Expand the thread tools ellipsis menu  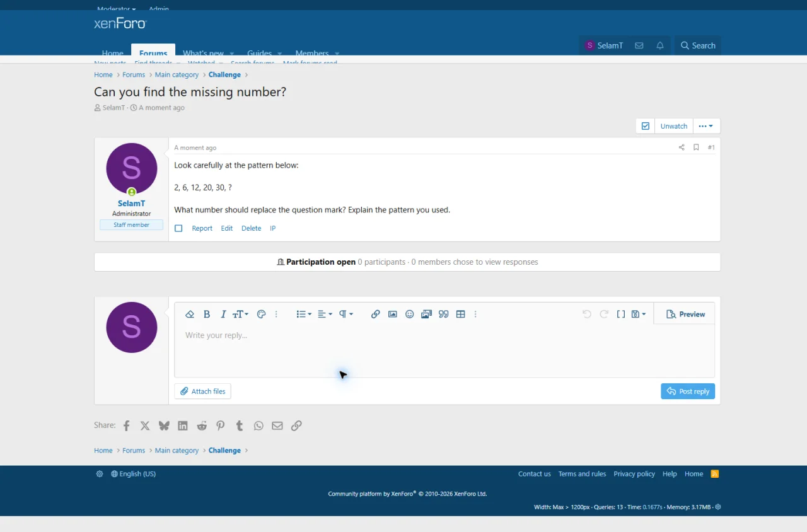pyautogui.click(x=706, y=126)
